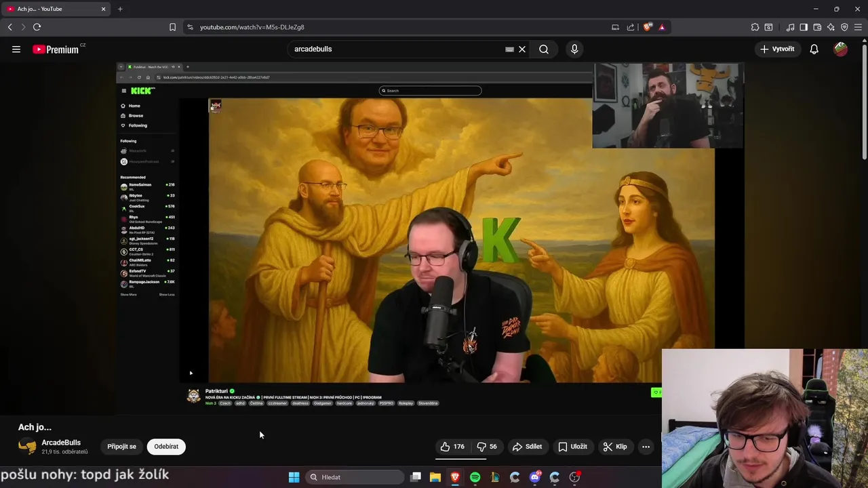Screen dimensions: 868x488
Task: Open Task View on taskbar
Action: [x=416, y=477]
